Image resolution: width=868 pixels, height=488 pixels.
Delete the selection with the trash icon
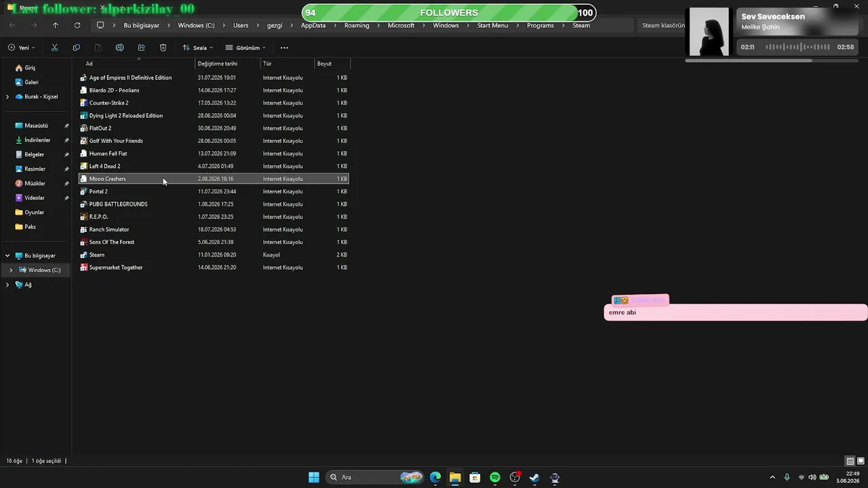click(x=163, y=47)
